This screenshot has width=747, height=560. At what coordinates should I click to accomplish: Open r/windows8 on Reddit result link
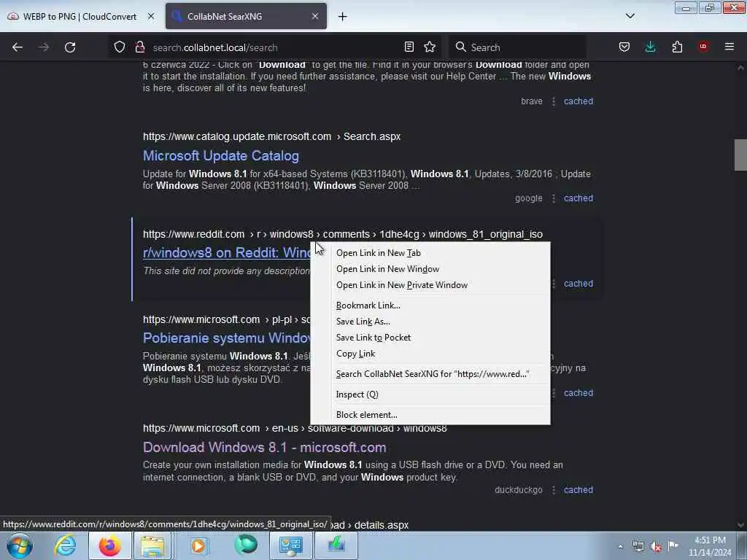(227, 253)
